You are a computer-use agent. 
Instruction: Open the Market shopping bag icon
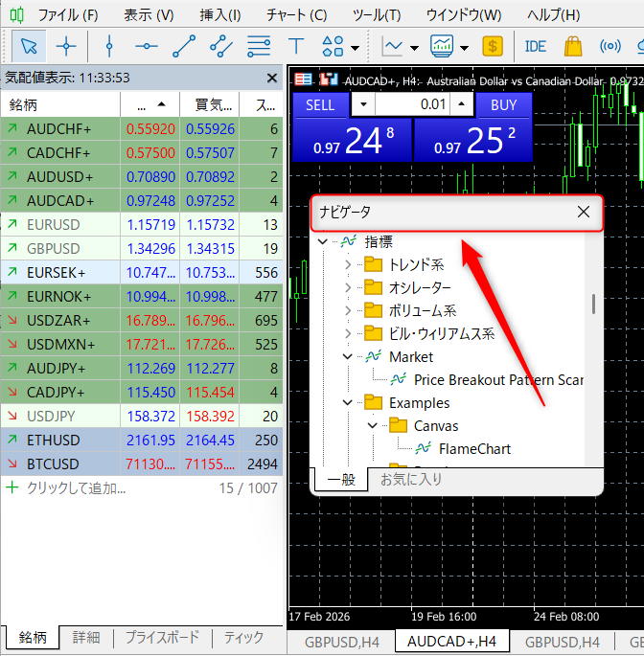(573, 45)
